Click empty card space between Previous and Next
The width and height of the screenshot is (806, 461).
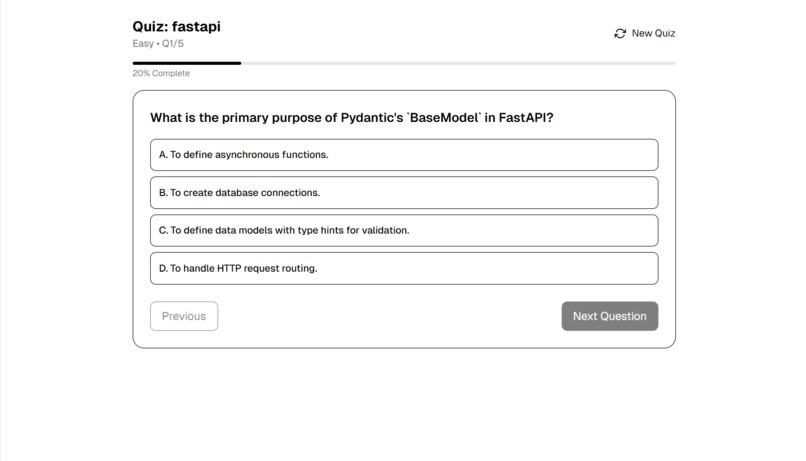(389, 316)
